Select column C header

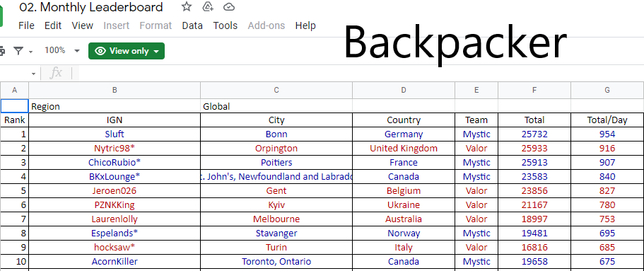click(x=276, y=90)
